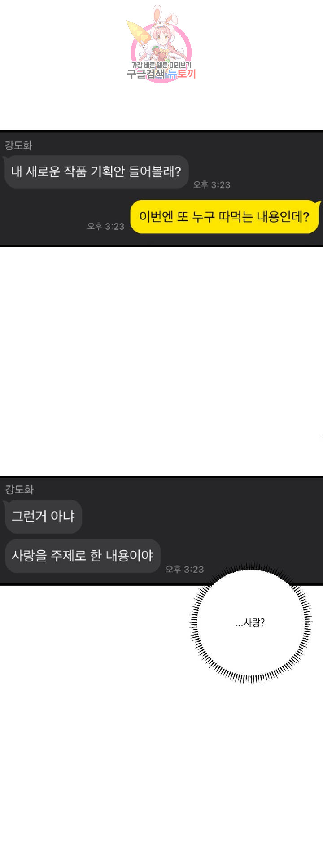The image size is (323, 868).
Task: Click the small black mark at the right edge
Action: pos(322,436)
